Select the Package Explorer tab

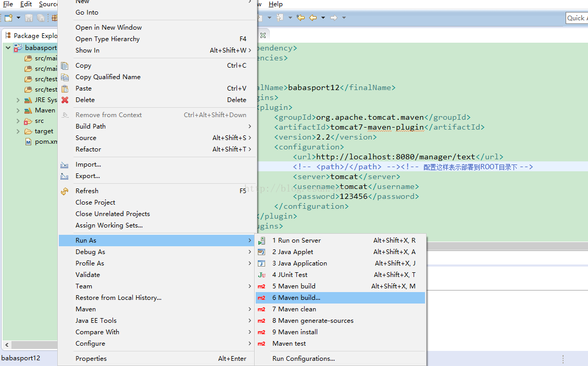point(31,35)
